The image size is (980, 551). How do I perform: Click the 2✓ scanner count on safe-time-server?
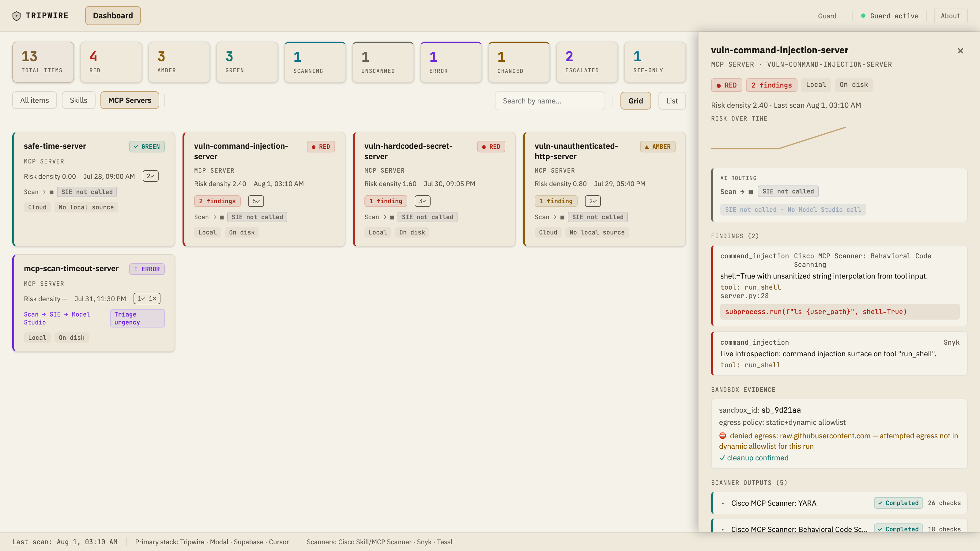(151, 176)
